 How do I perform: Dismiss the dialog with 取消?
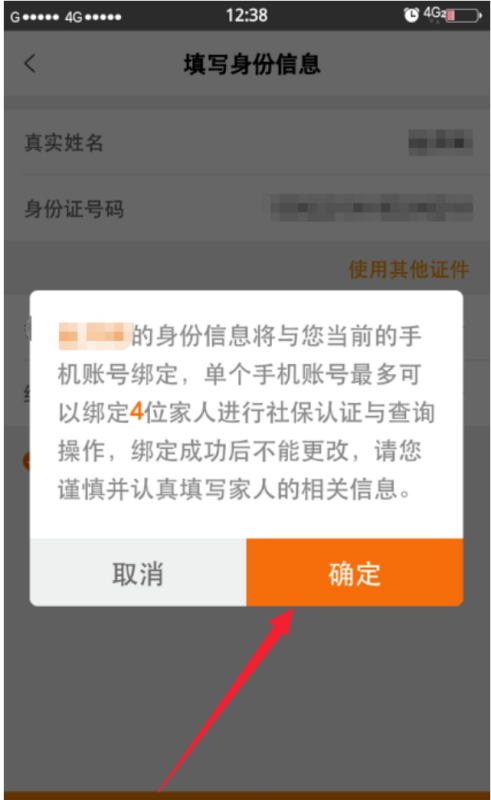pyautogui.click(x=138, y=572)
